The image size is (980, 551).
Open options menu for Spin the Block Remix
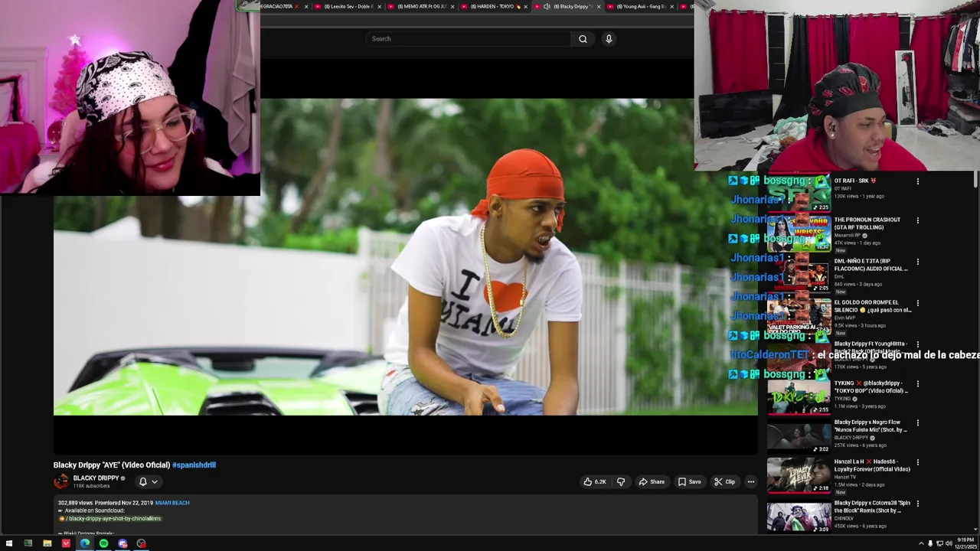click(917, 504)
